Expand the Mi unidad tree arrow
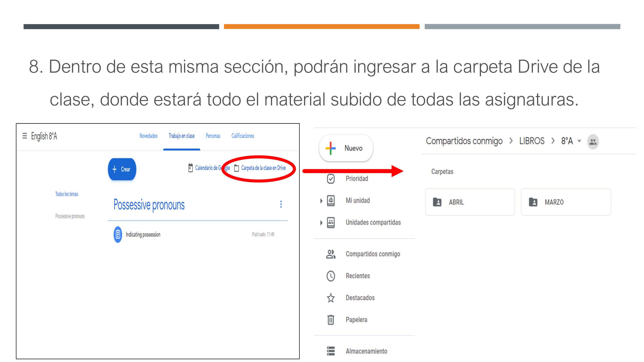This screenshot has height=362, width=644. (321, 201)
